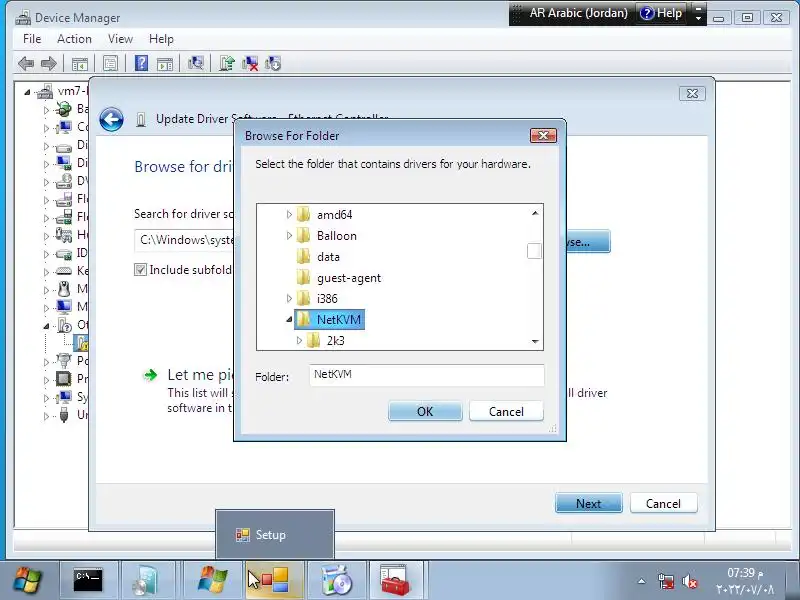Screen dimensions: 800x600
Task: Click the disc setup taskbar icon
Action: 335,580
